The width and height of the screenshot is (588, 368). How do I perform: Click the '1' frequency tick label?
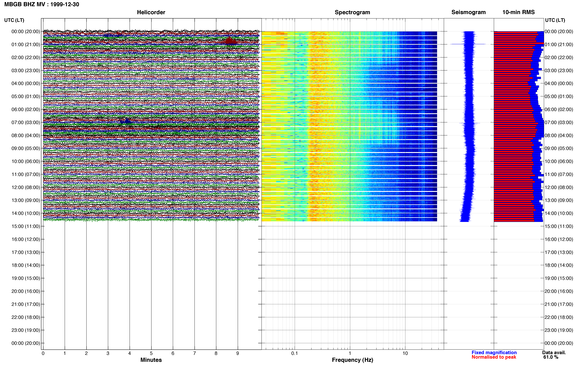[x=350, y=353]
